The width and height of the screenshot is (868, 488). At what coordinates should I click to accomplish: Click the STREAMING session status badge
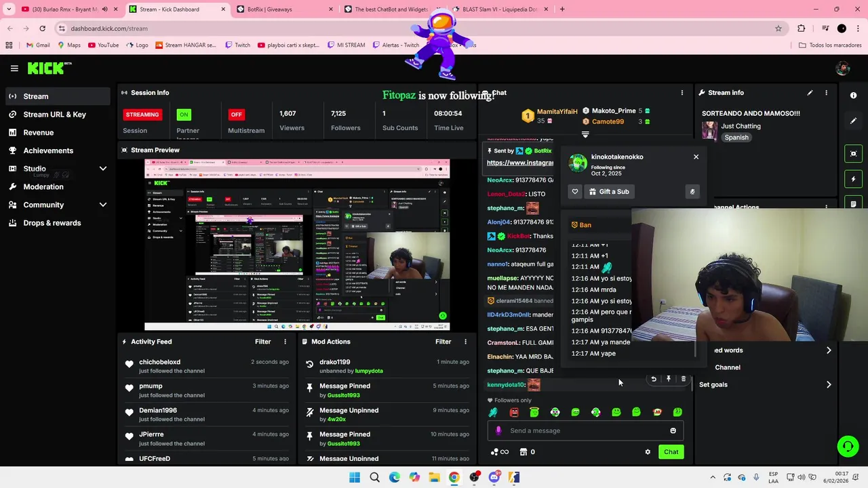coord(142,115)
